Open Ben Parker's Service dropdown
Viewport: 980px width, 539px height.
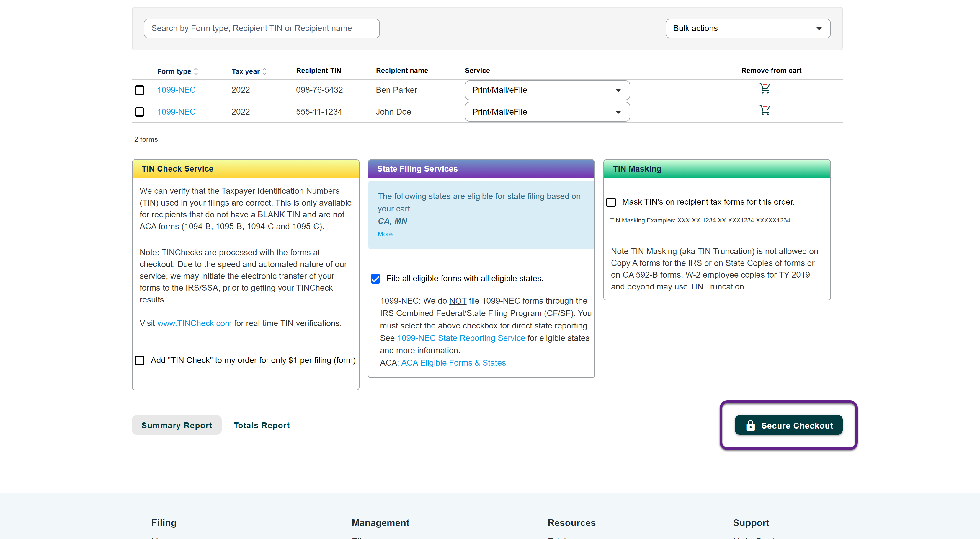pyautogui.click(x=547, y=90)
